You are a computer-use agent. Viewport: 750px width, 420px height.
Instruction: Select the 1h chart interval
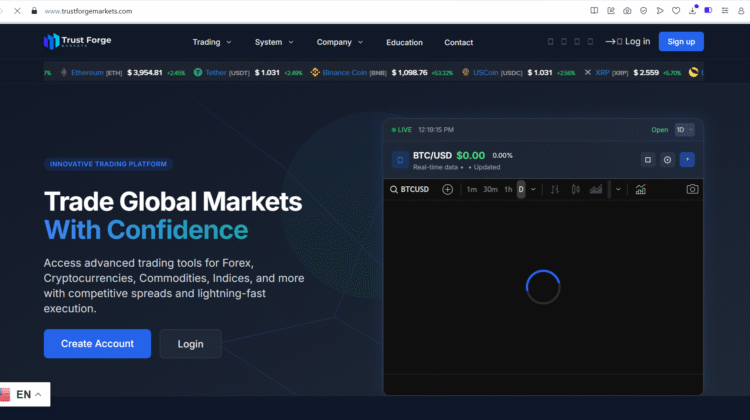pos(508,189)
